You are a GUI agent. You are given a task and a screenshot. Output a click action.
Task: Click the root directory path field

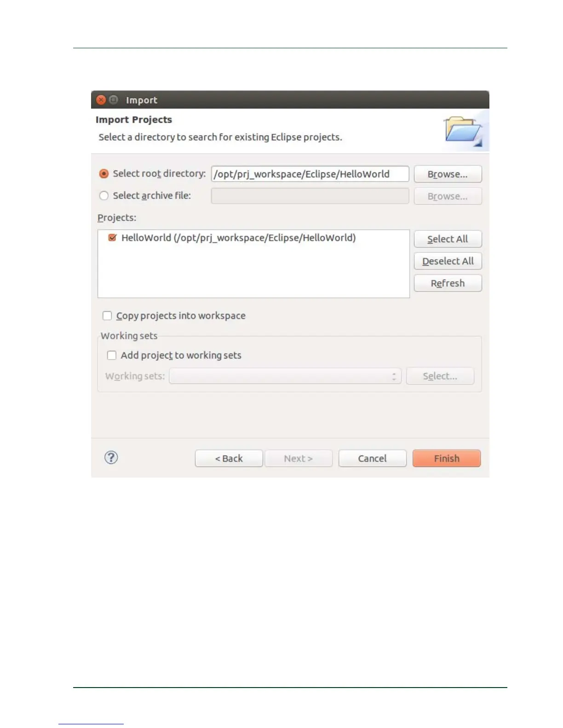(310, 174)
